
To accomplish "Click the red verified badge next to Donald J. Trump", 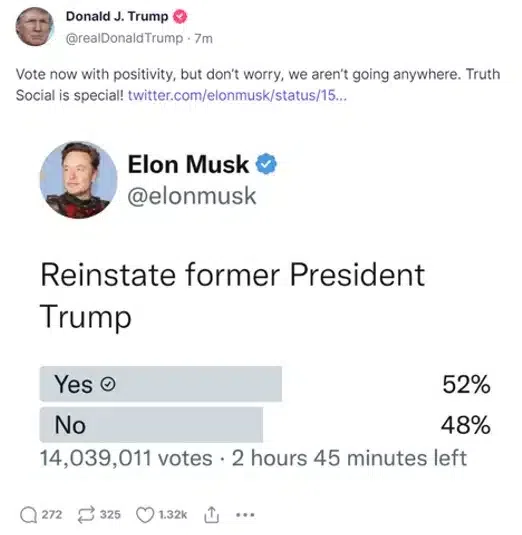I will (180, 16).
